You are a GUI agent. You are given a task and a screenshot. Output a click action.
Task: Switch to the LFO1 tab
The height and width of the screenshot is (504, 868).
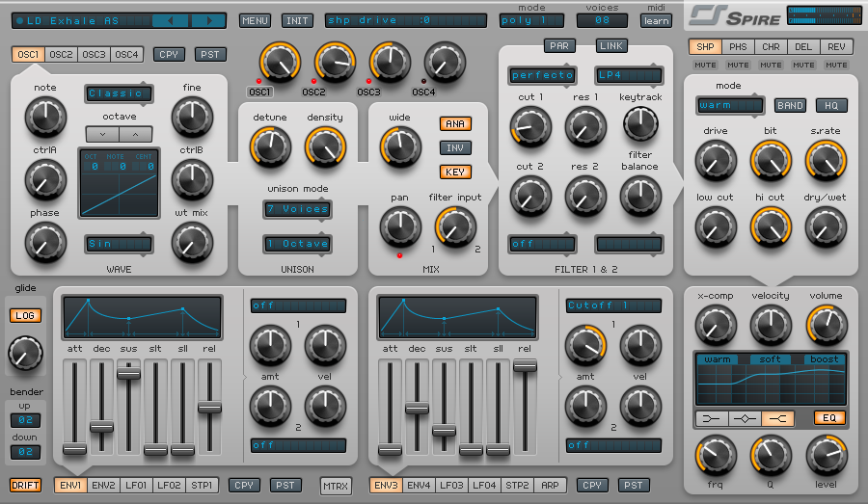(x=136, y=485)
